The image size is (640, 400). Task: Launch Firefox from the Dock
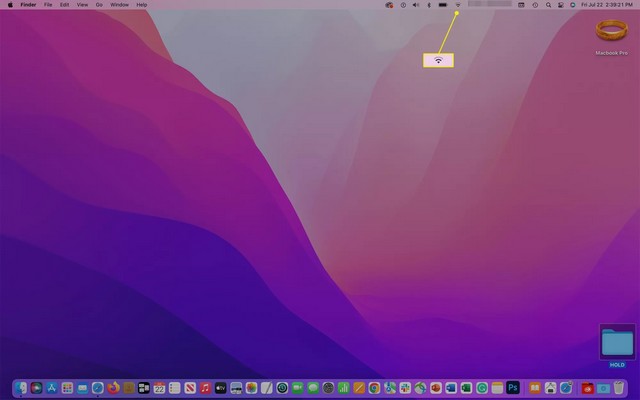pyautogui.click(x=113, y=387)
